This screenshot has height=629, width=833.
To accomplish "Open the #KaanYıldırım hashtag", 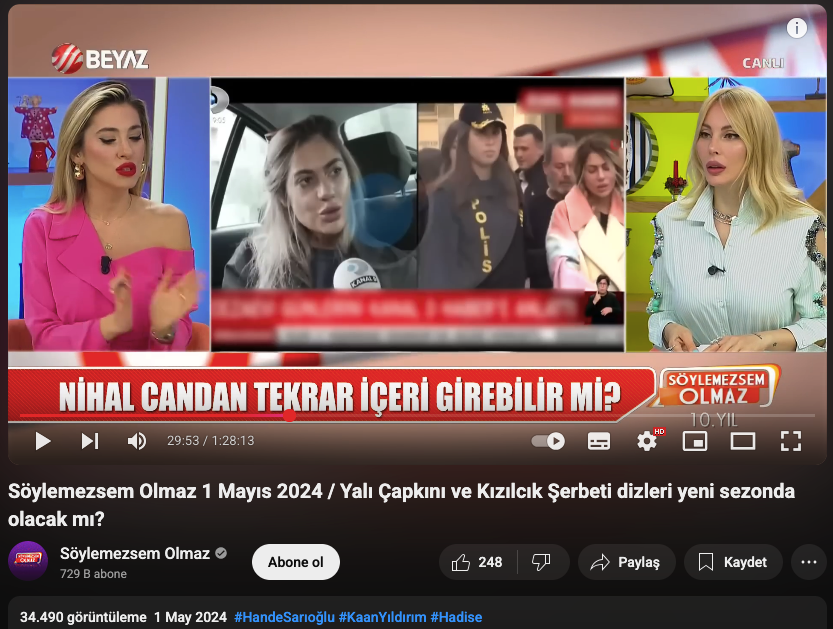I will 382,617.
